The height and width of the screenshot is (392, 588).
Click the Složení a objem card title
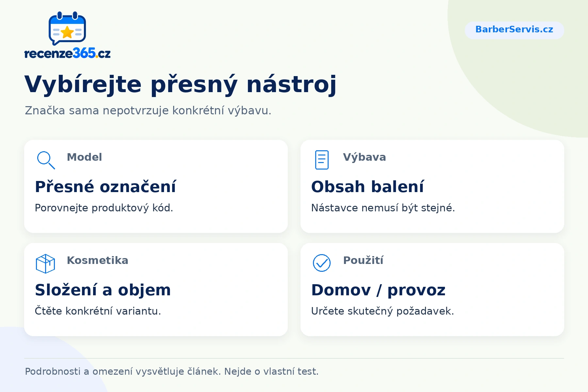[103, 290]
